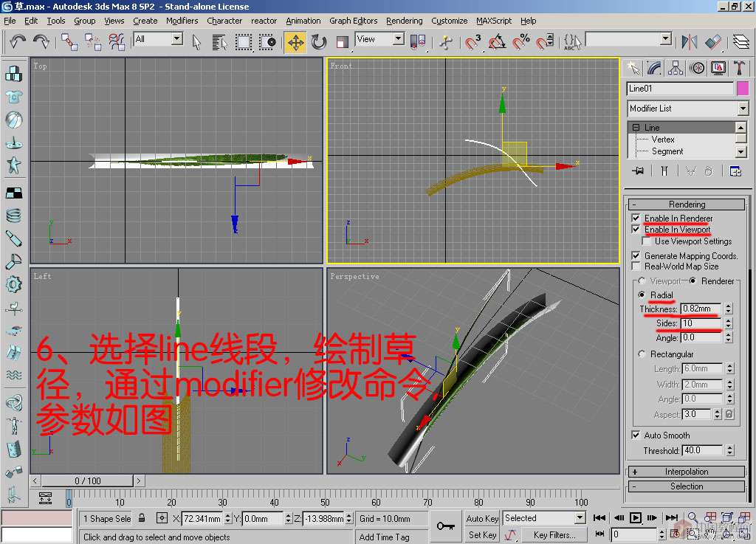Click the Play Animation button

click(636, 518)
